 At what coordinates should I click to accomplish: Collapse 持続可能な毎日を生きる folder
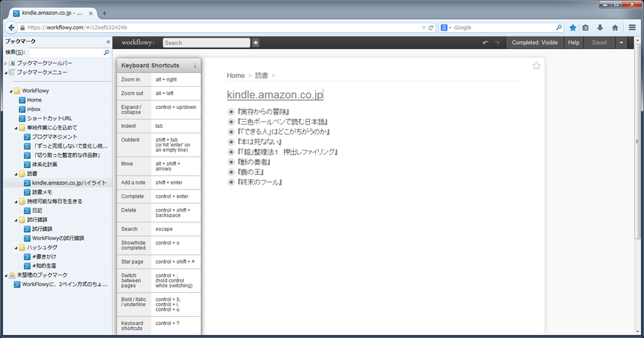(x=16, y=201)
